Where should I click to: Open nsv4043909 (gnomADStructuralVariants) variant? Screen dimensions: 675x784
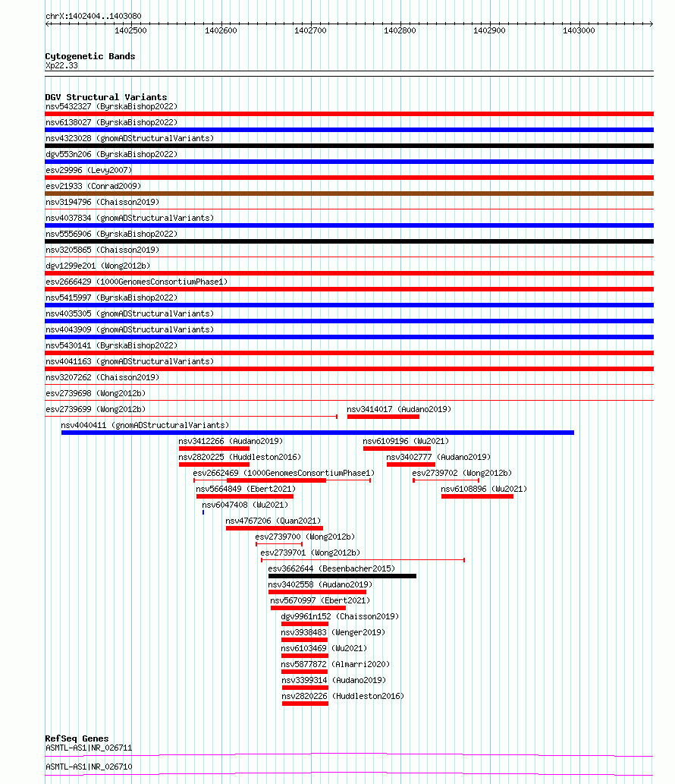point(130,330)
